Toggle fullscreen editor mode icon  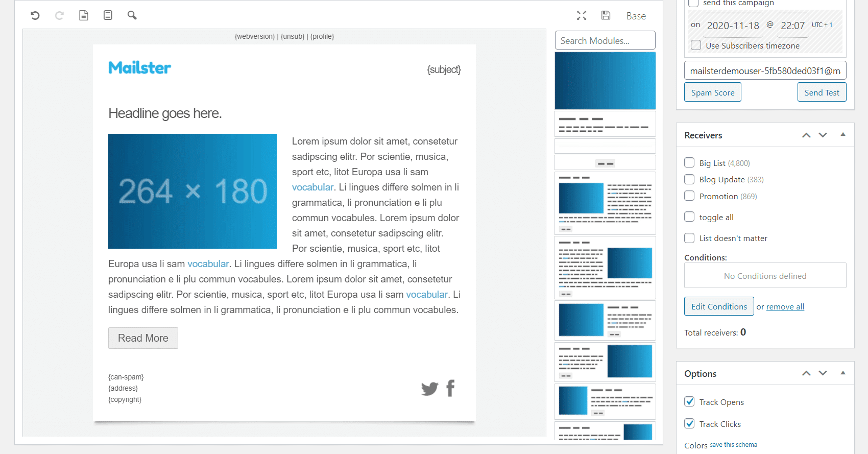tap(582, 15)
